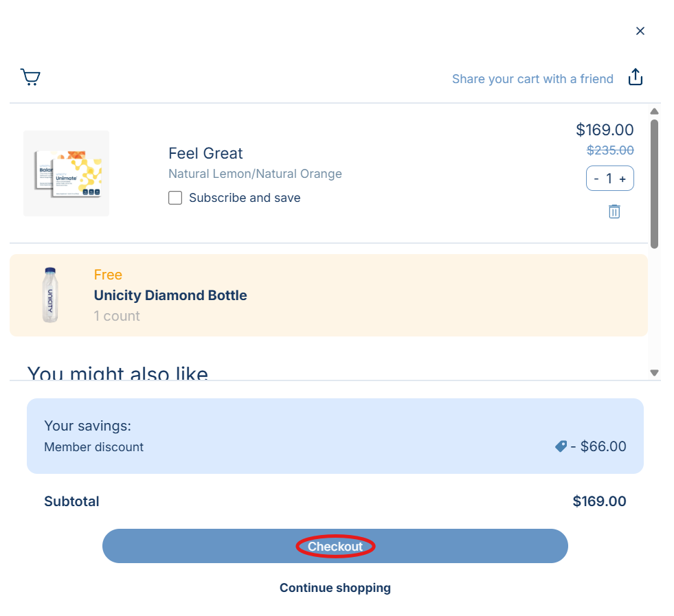Click the shopping cart icon
The height and width of the screenshot is (616, 674).
click(x=30, y=77)
